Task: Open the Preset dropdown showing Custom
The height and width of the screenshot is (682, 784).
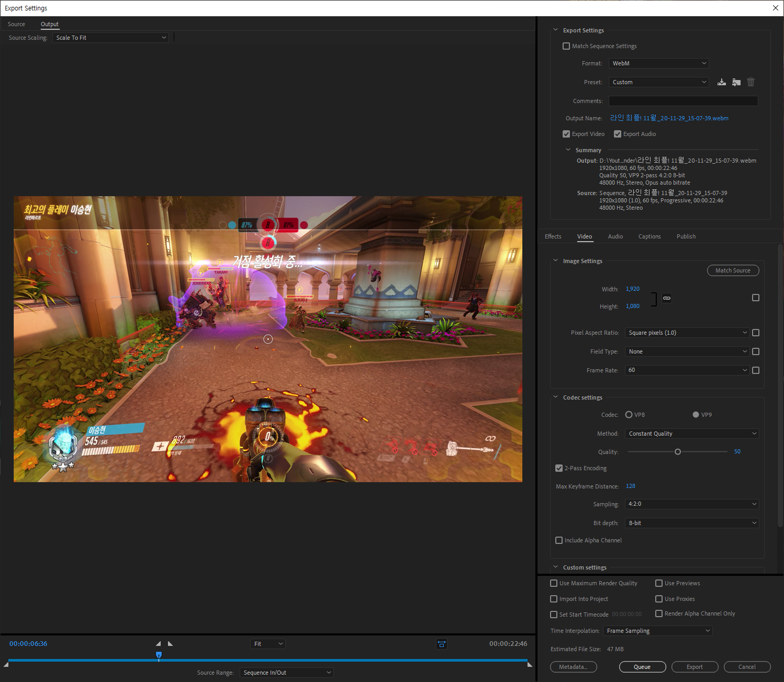Action: pos(659,82)
